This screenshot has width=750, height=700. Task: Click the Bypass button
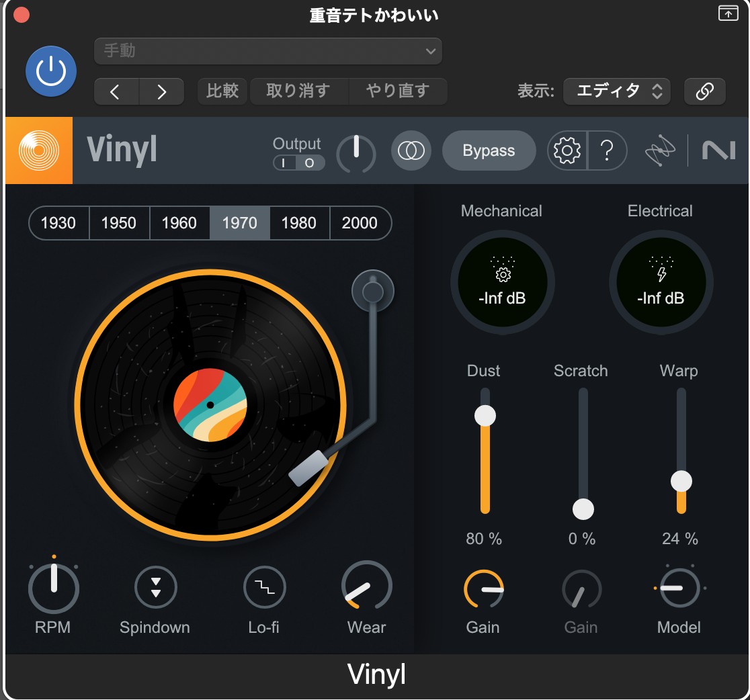(489, 150)
